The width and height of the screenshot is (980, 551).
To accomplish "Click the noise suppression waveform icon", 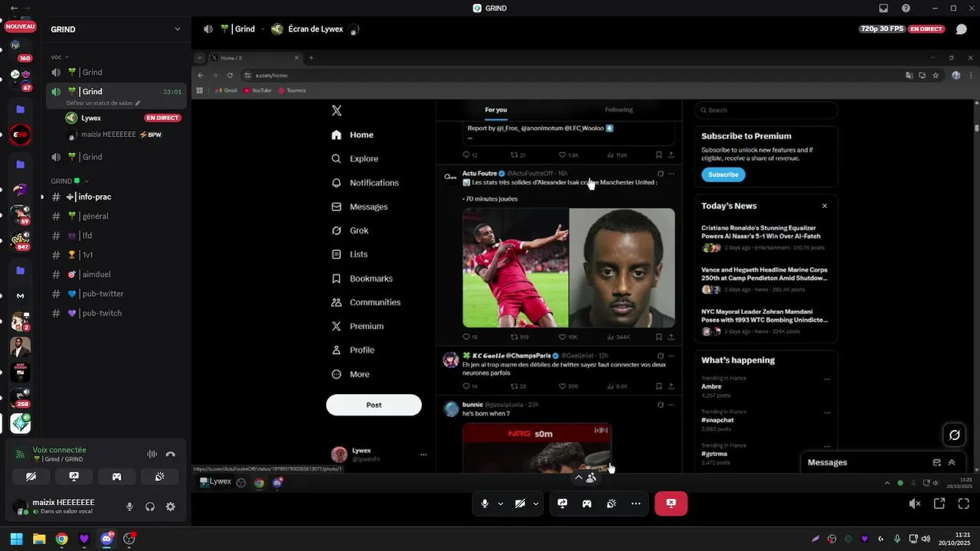I will point(152,455).
